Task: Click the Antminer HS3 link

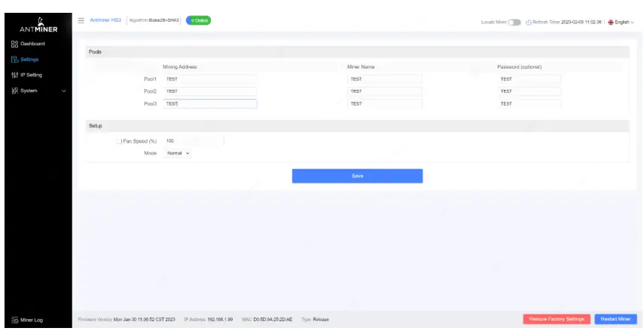Action: 105,20
